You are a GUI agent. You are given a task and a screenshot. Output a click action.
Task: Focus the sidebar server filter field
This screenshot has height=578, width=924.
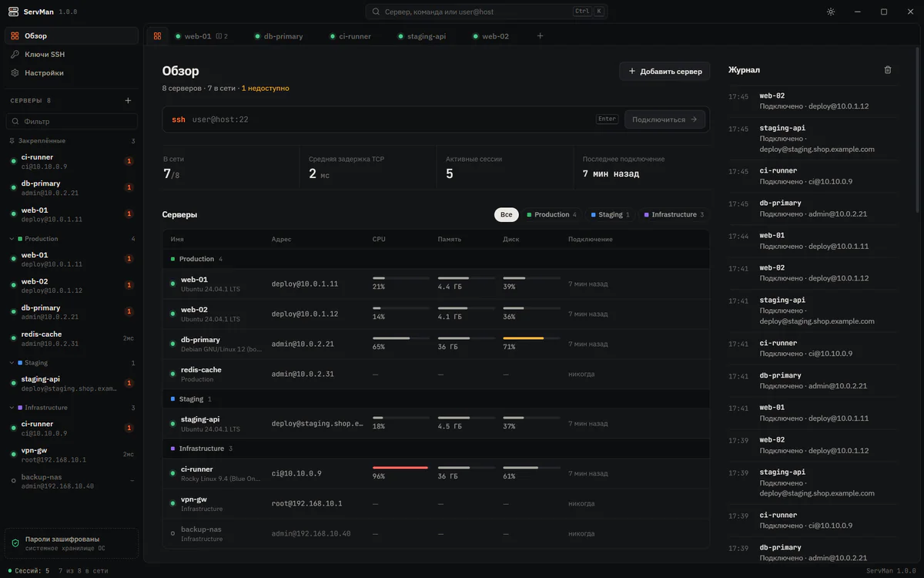[x=72, y=122]
